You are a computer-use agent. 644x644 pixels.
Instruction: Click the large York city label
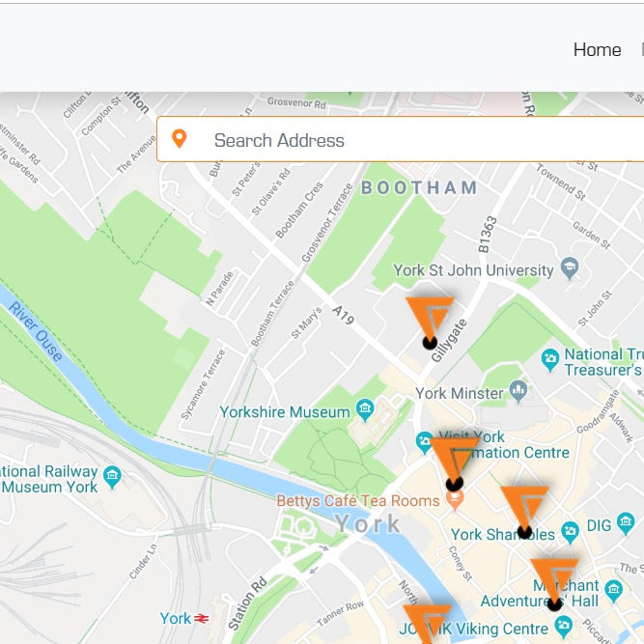coord(367,523)
